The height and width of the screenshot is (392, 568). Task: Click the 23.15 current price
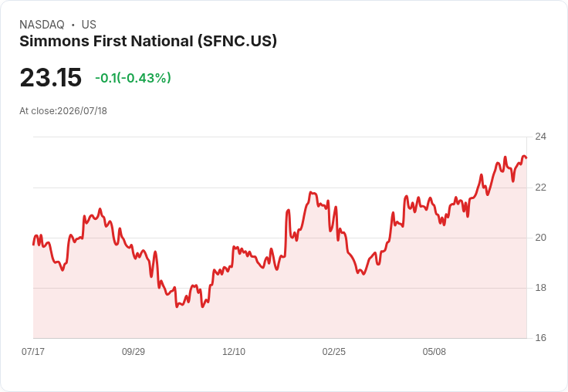(51, 77)
